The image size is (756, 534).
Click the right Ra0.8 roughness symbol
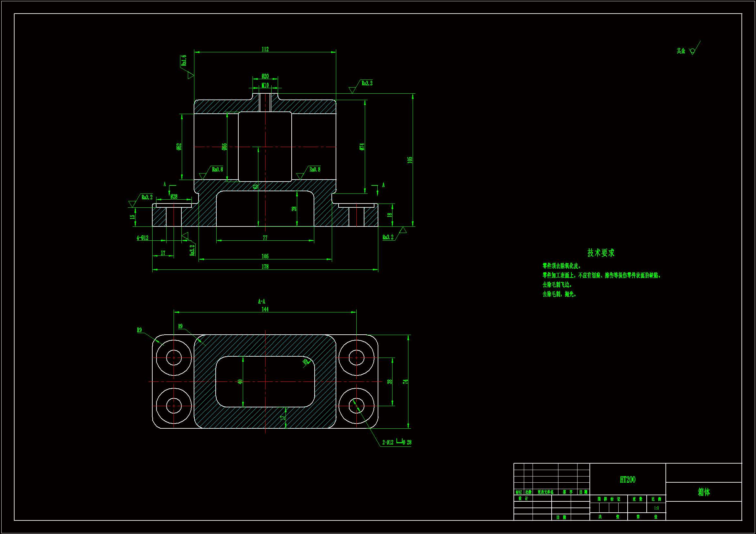click(x=300, y=176)
